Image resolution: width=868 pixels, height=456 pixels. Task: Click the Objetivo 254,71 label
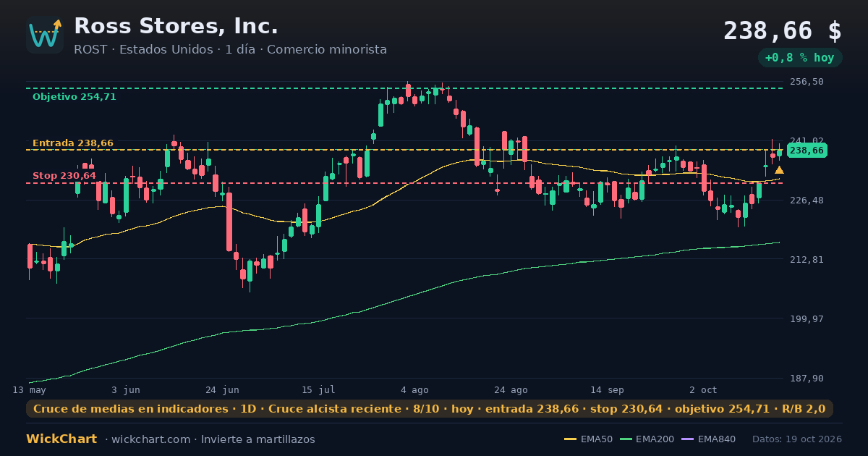(75, 97)
